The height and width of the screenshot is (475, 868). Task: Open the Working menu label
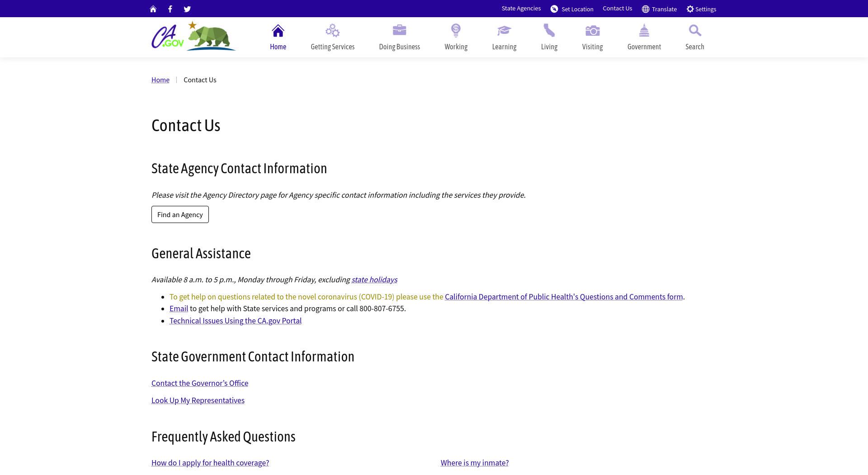pyautogui.click(x=456, y=47)
